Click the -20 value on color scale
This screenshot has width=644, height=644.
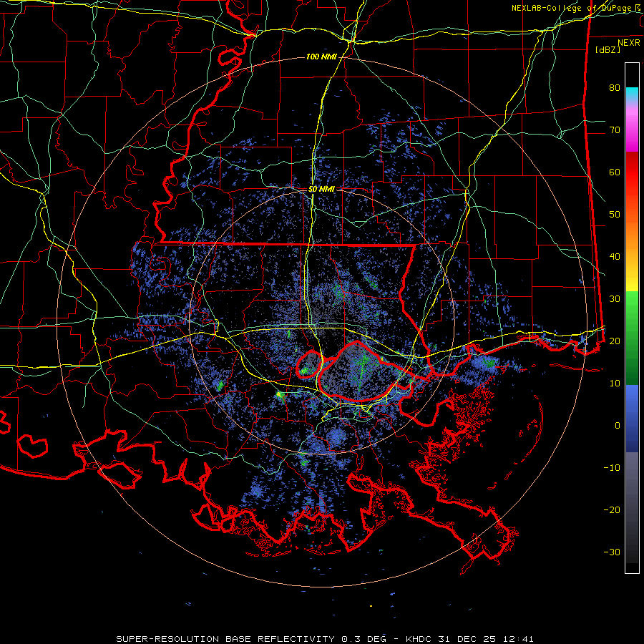[612, 510]
